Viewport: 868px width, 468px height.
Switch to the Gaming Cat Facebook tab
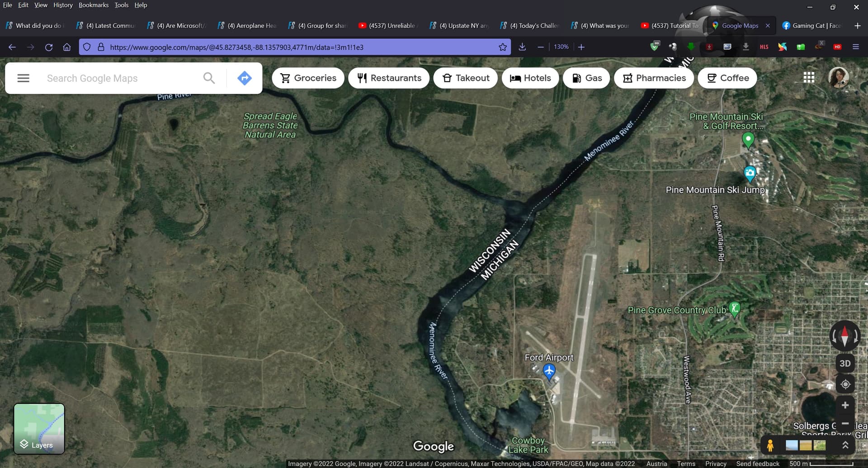811,26
